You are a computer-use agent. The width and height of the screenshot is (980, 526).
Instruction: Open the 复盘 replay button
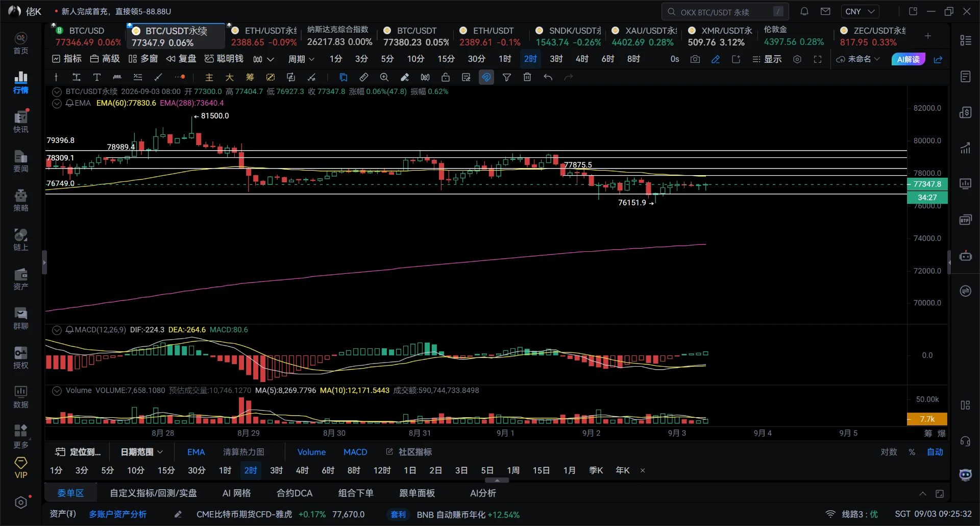click(181, 59)
